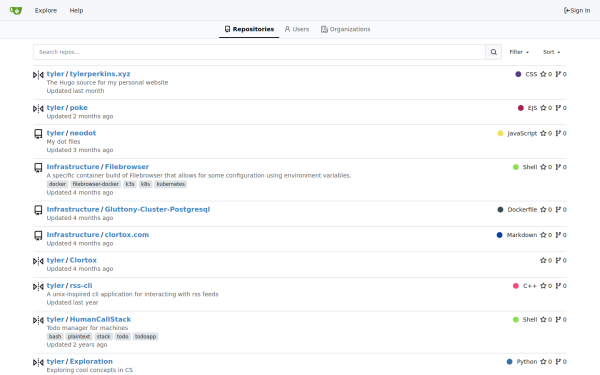Click the k3s topic tag
The width and height of the screenshot is (600, 375).
130,184
